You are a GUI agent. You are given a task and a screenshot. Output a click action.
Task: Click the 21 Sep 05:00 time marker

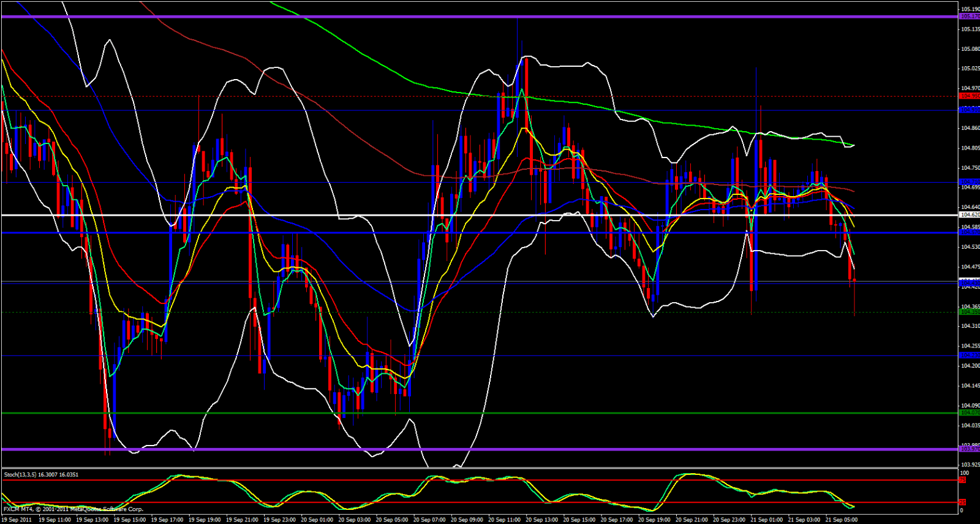pos(842,520)
